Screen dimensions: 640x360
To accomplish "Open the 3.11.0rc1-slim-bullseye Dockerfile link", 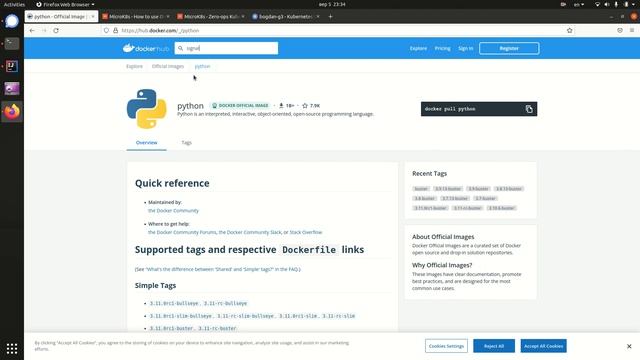I will 181,316.
